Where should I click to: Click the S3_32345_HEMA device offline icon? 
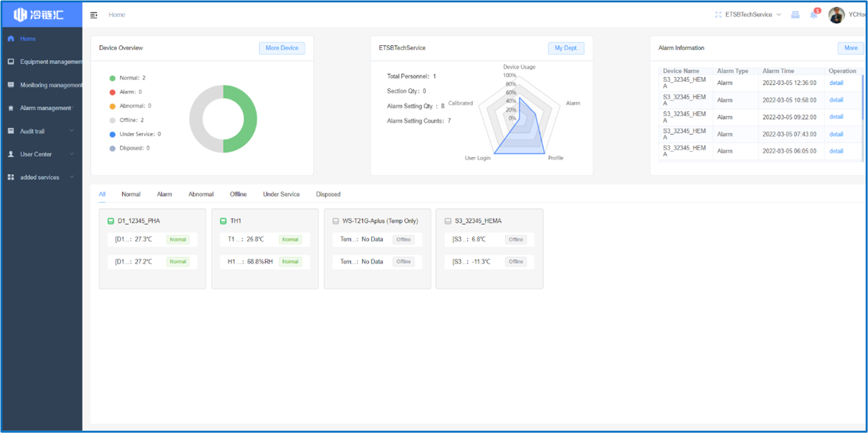[448, 221]
